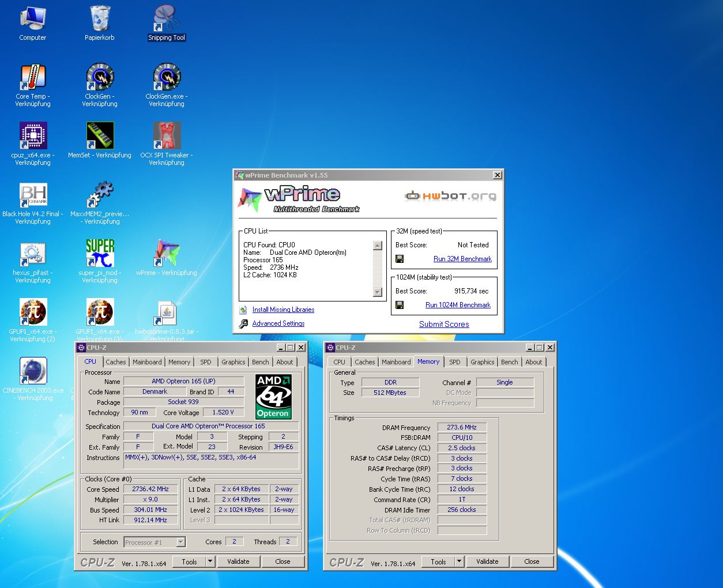Open Mainboard tab in left CPU-Z window

(x=147, y=362)
